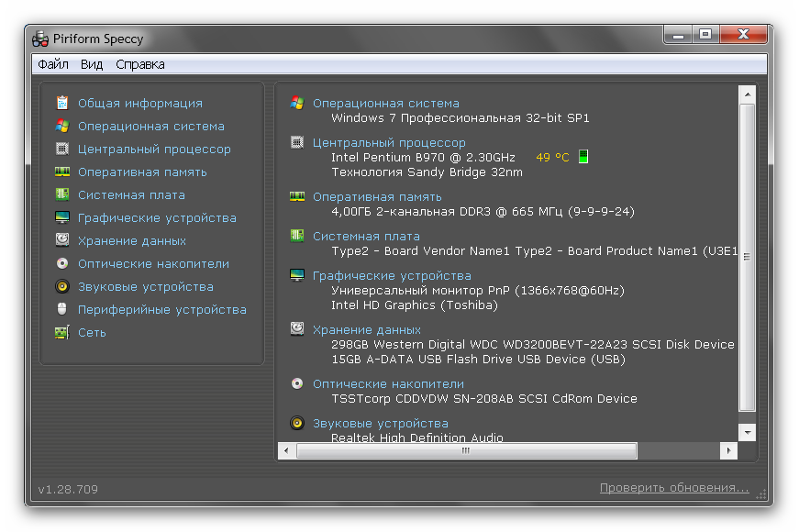
Task: Select Периферийные устройства in sidebar
Action: click(162, 310)
